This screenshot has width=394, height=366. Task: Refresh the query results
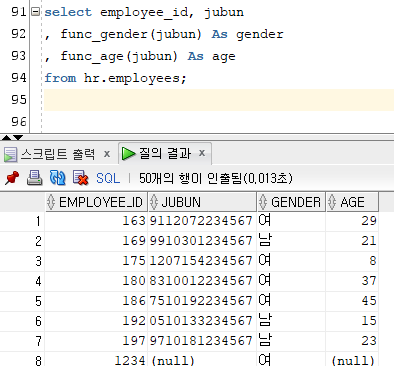[x=58, y=178]
